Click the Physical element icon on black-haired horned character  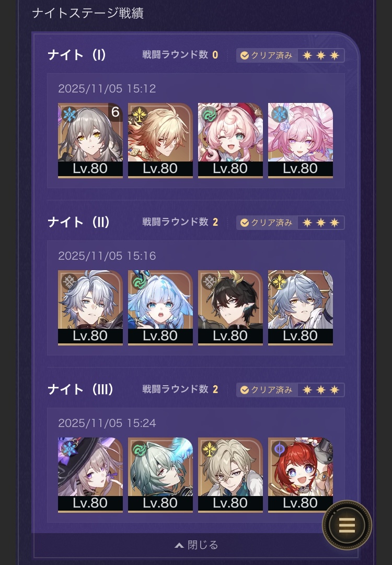[x=209, y=281]
